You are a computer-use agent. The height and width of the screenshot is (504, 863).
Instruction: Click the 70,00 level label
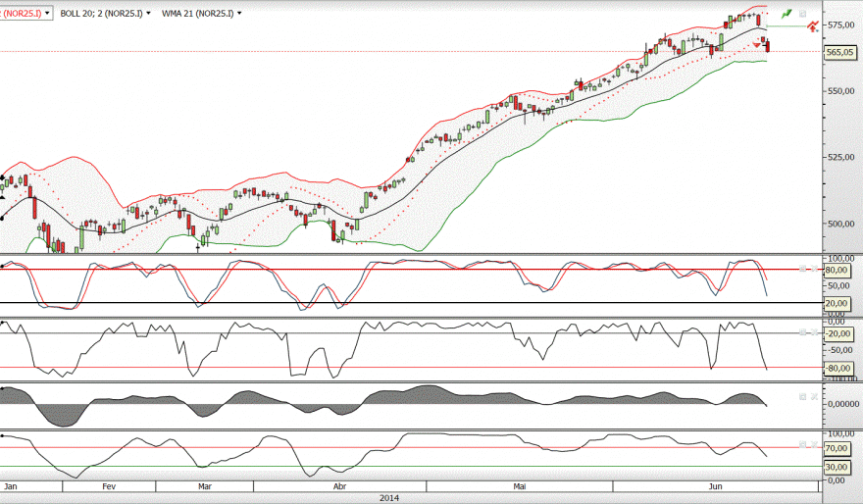pyautogui.click(x=836, y=448)
